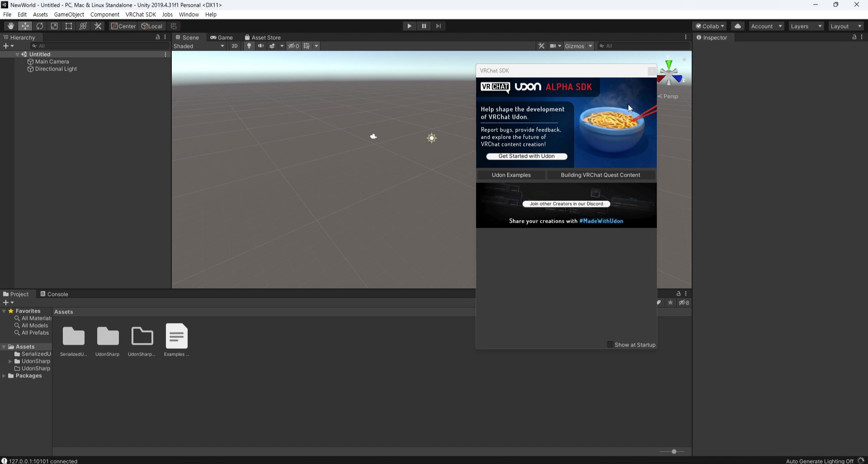Toggle scene audio speaker
Viewport: 868px width, 464px height.
point(261,46)
